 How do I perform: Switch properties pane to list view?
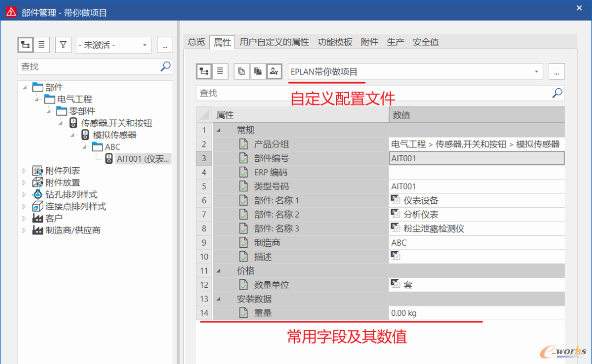click(x=220, y=71)
